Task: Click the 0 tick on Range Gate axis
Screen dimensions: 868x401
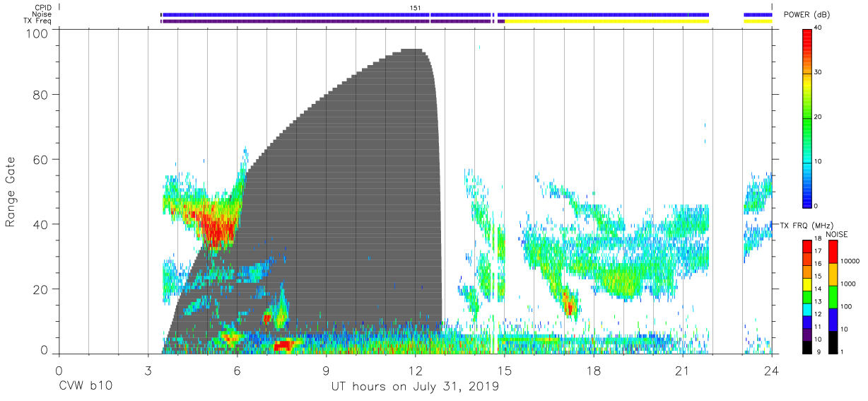Action: 45,349
